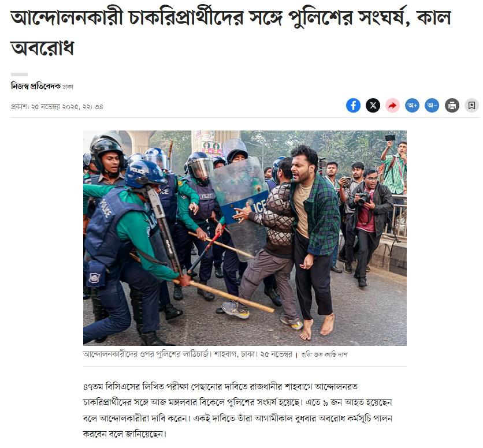Click the photographer with camera in photo
The height and width of the screenshot is (448, 483).
point(370,225)
